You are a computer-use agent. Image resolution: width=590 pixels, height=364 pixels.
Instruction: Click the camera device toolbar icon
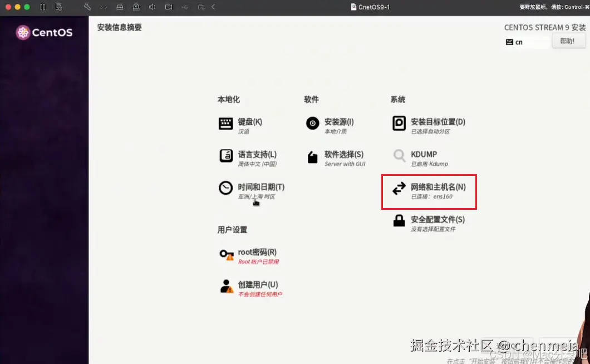[168, 7]
